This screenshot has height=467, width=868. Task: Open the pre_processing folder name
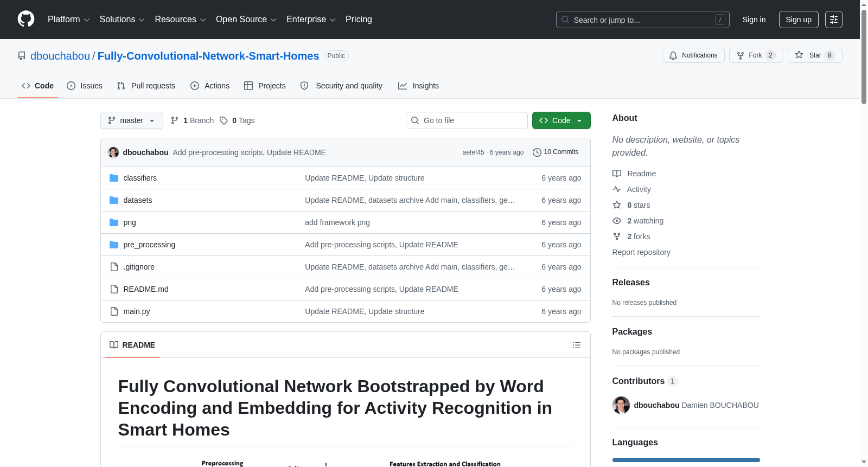tap(149, 245)
